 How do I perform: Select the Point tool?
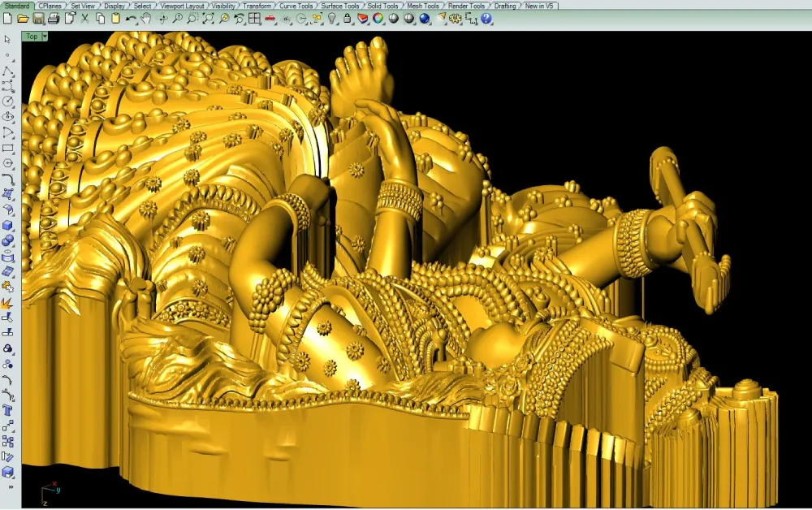(7, 55)
